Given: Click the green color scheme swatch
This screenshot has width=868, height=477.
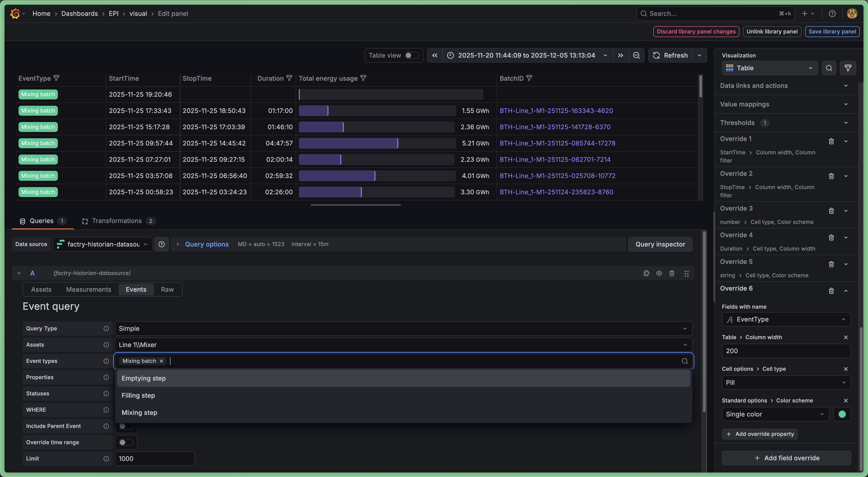Looking at the screenshot, I should tap(842, 414).
